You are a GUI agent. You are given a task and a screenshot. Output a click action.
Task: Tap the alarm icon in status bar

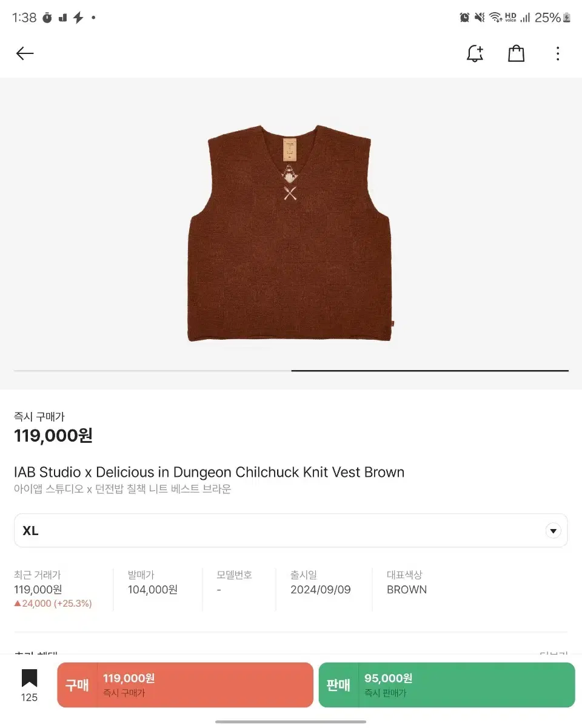(464, 18)
